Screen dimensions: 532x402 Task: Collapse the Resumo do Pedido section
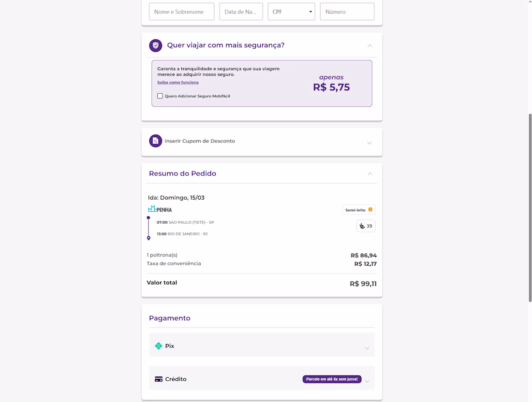369,174
